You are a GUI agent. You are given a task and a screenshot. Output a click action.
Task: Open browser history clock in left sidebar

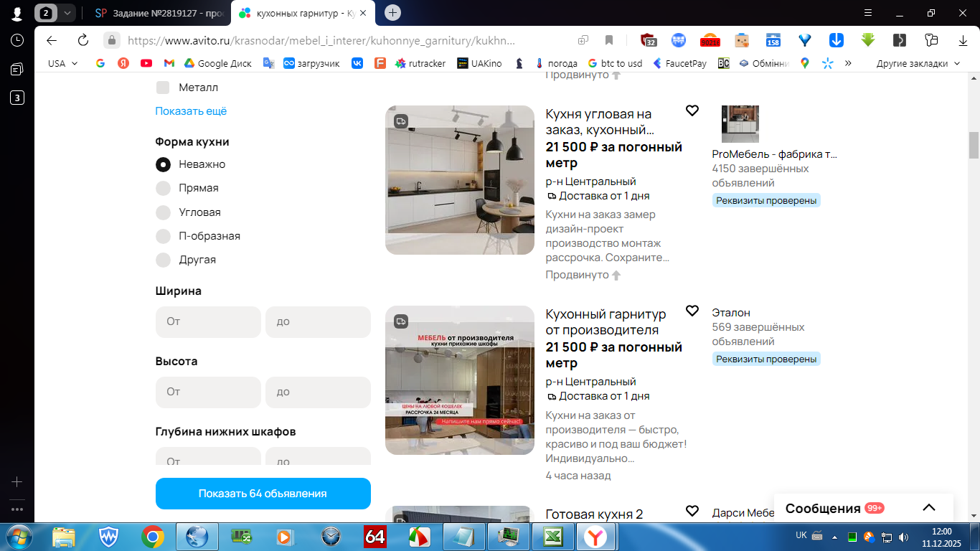17,40
